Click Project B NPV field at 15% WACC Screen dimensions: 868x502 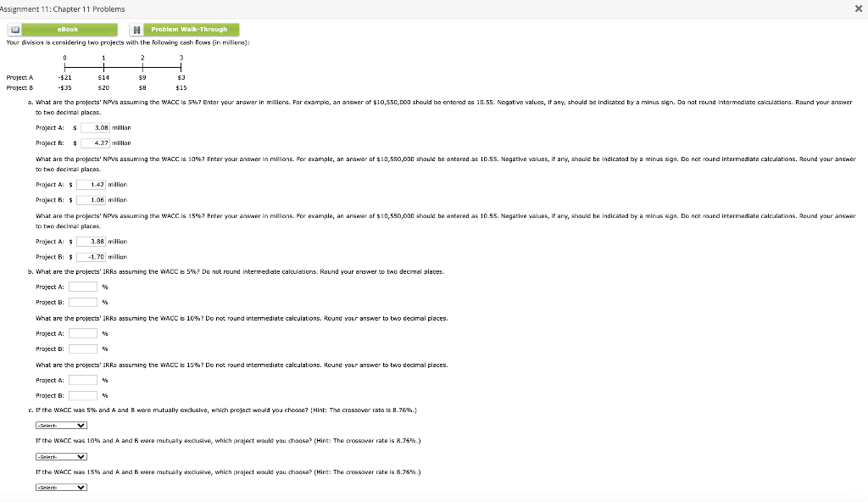pyautogui.click(x=91, y=257)
